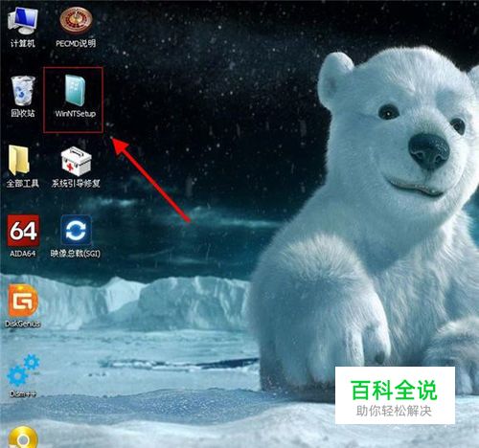This screenshot has height=448, width=479.
Task: Select the 映像总裁(SGI) label text
Action: pyautogui.click(x=76, y=254)
